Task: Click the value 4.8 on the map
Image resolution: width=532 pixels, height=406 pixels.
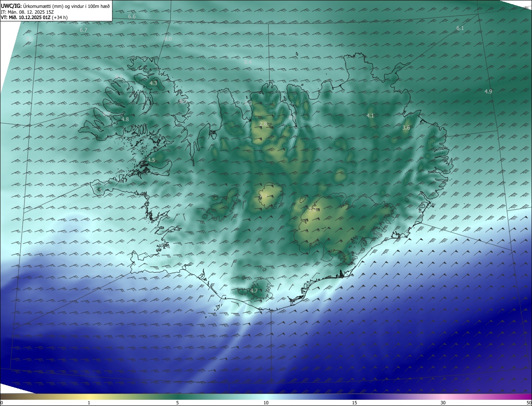Action: tap(125, 120)
